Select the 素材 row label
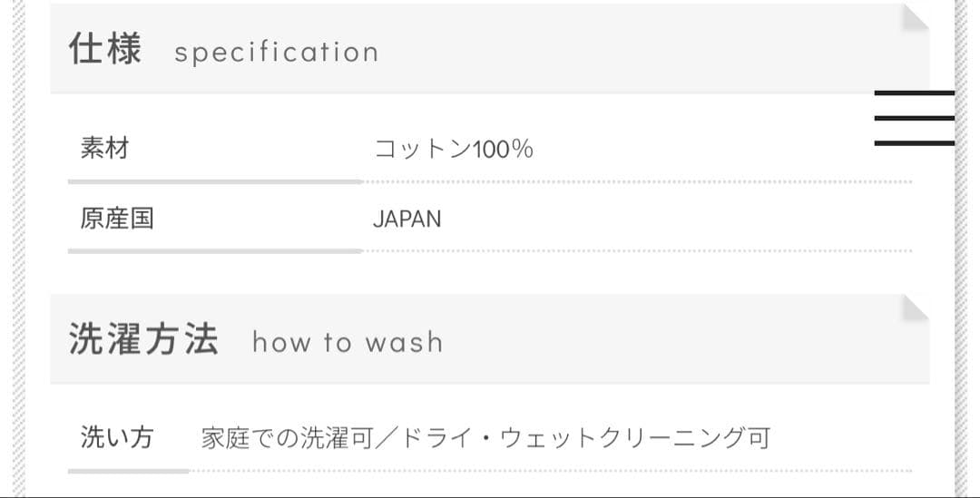The image size is (980, 498). [105, 148]
